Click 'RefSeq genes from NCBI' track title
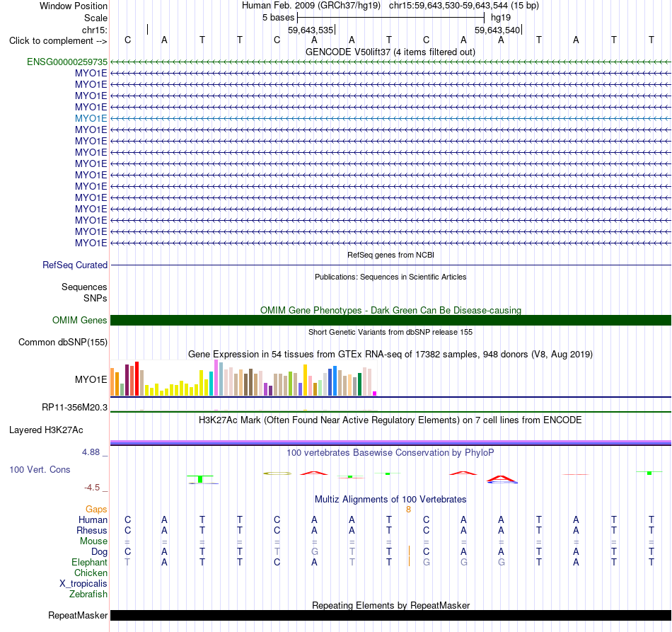 [x=390, y=255]
